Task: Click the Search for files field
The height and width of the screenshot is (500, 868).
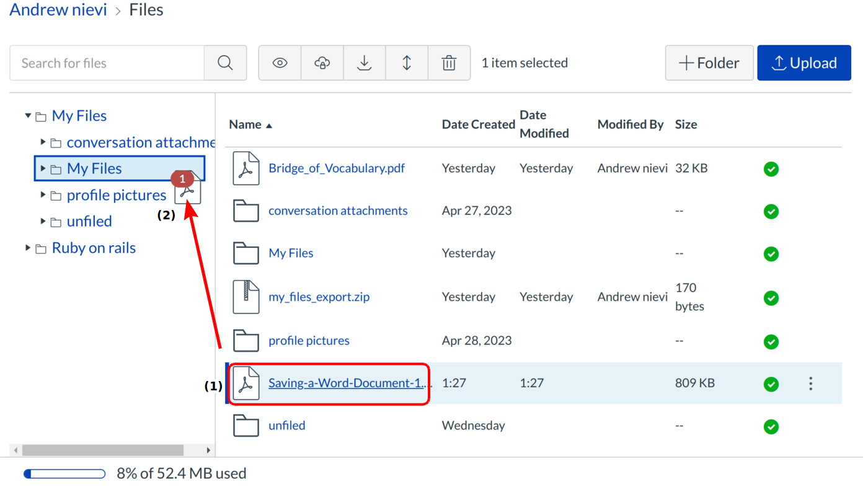Action: point(107,63)
